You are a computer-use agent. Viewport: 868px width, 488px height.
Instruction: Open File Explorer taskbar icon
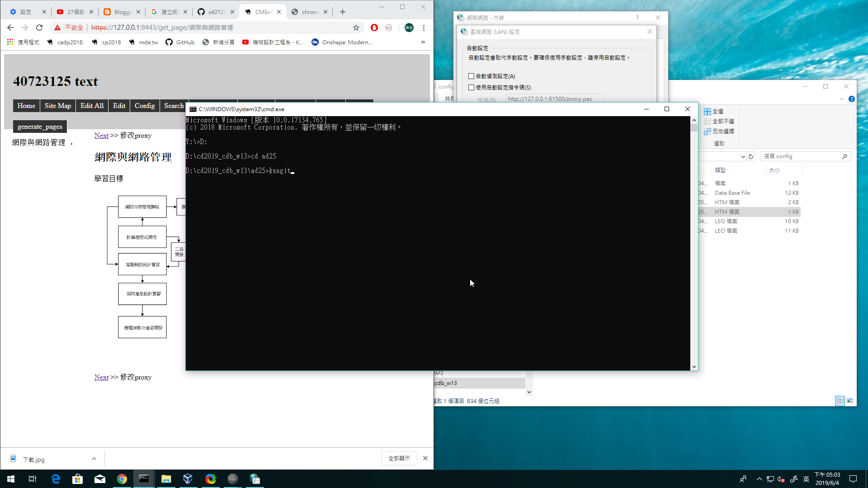166,479
